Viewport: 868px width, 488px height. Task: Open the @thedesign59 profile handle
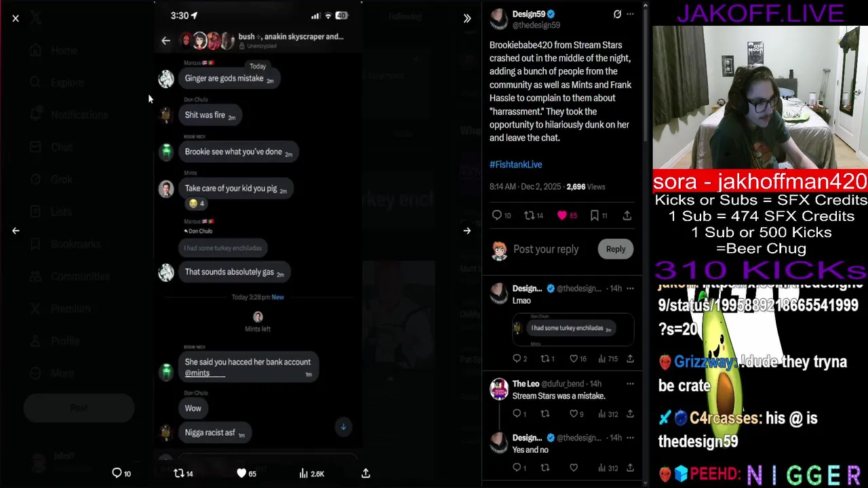[536, 25]
